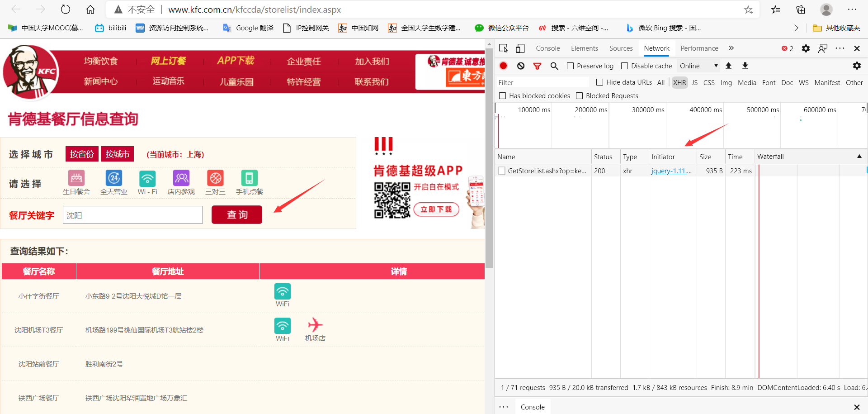Click 其他收藏夹 other favorites folder
The width and height of the screenshot is (868, 414).
(836, 28)
